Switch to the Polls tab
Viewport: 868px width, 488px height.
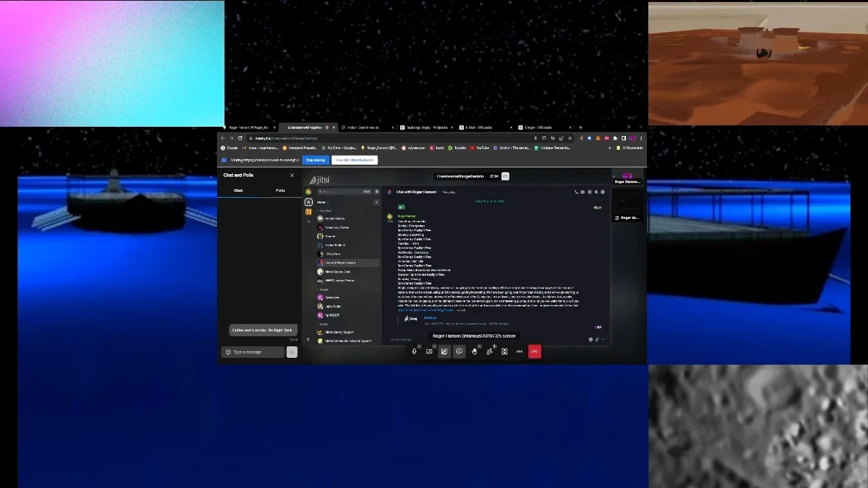pos(280,190)
